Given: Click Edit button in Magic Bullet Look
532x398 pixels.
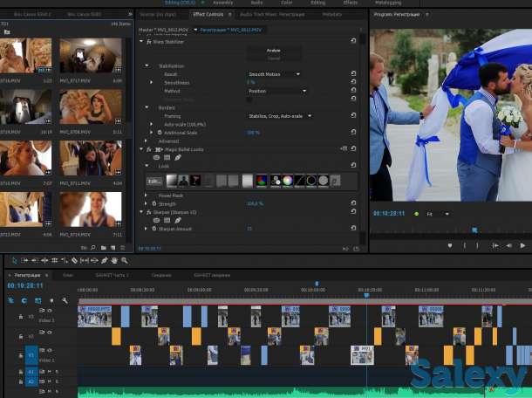Looking at the screenshot, I should pos(154,181).
